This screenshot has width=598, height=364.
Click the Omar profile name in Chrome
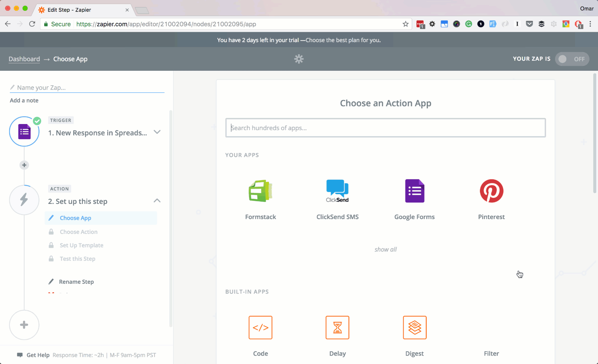(x=587, y=9)
